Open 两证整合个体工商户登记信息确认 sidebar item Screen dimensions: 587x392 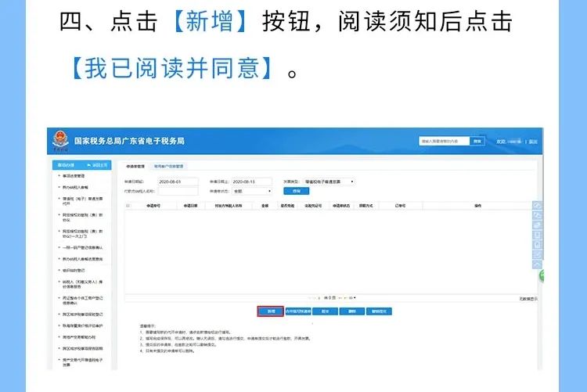[82, 300]
